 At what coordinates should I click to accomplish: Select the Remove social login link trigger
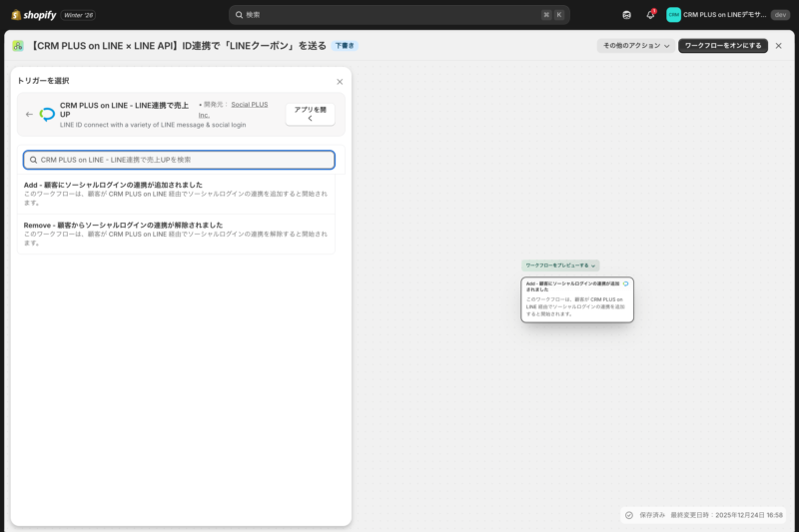pyautogui.click(x=176, y=234)
